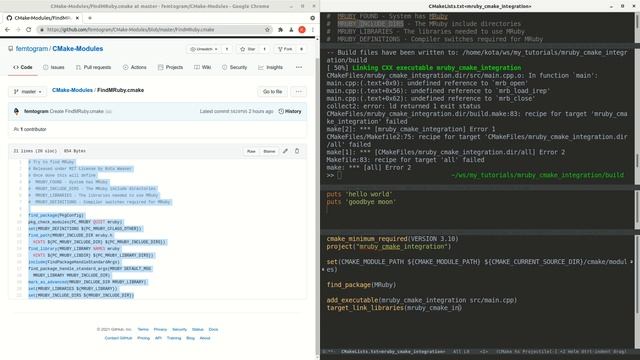The height and width of the screenshot is (360, 640).
Task: Go back with Chrome's back arrow
Action: [x=7, y=29]
